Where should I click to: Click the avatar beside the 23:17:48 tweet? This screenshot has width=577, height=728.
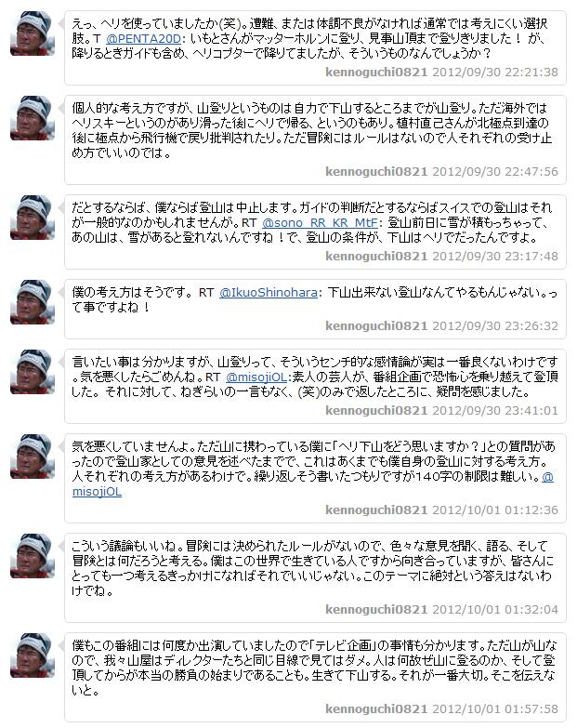click(33, 218)
